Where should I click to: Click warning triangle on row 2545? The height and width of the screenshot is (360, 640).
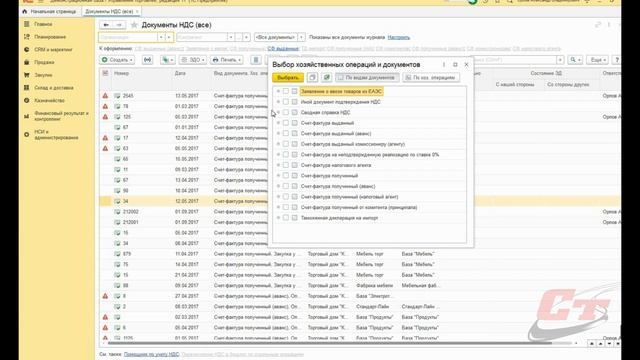(x=105, y=96)
